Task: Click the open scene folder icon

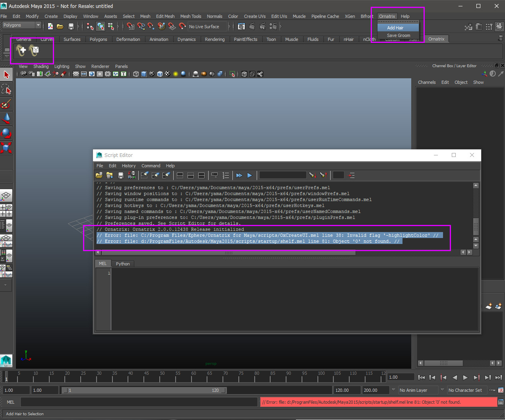Action: tap(60, 27)
